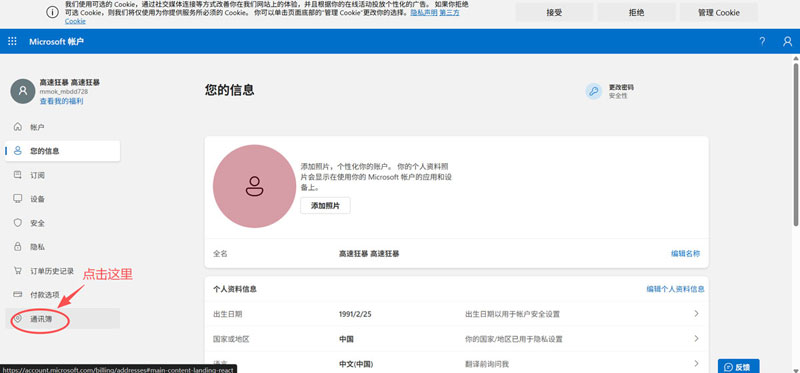Click the 您的信息 page heading
Viewport: 800px width, 373px height.
tap(230, 90)
